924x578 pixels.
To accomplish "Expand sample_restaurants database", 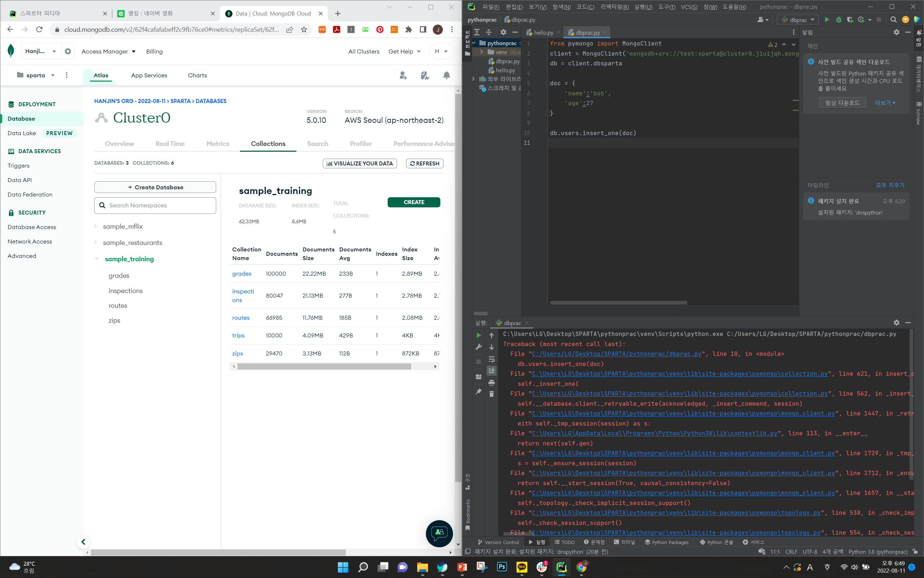I will tap(95, 243).
